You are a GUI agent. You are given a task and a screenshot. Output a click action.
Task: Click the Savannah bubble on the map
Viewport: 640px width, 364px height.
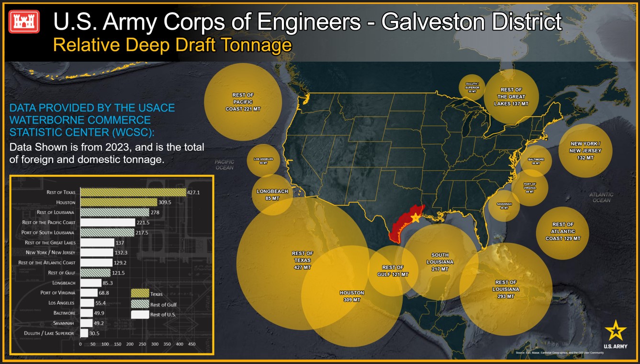[504, 206]
